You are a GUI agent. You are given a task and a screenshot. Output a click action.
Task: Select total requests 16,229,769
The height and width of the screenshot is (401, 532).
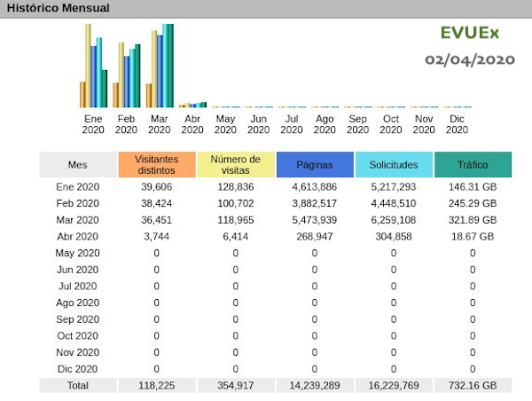click(x=394, y=385)
